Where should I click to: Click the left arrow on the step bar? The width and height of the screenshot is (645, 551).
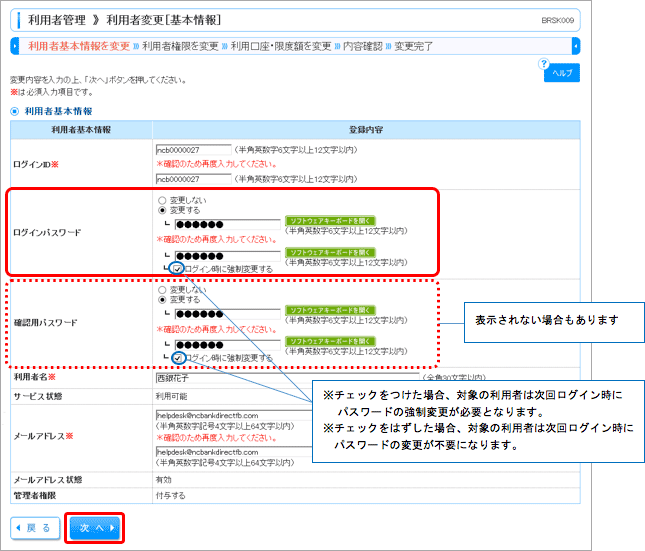point(14,46)
